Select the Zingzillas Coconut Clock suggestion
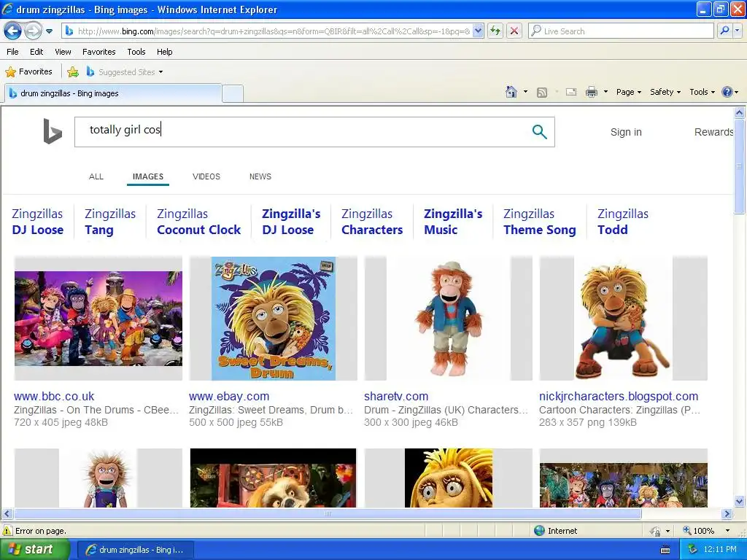 (x=198, y=222)
